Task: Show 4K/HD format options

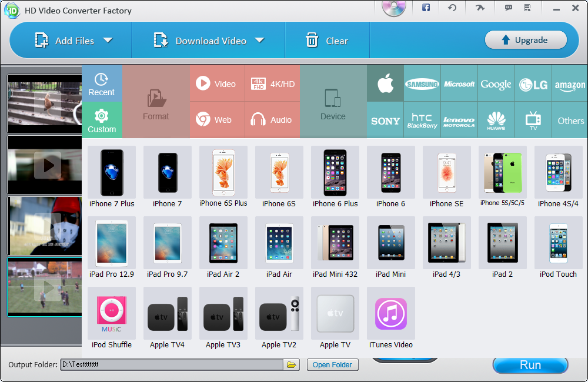Action: click(273, 83)
